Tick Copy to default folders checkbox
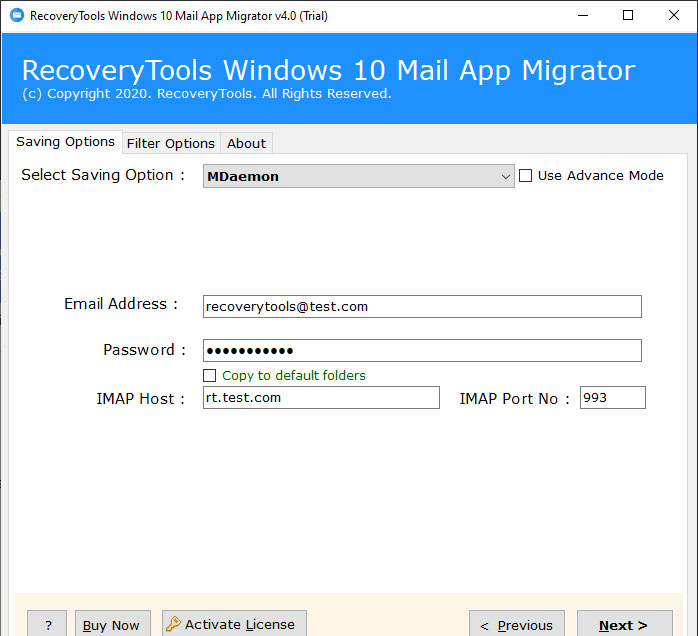The image size is (698, 636). [210, 375]
